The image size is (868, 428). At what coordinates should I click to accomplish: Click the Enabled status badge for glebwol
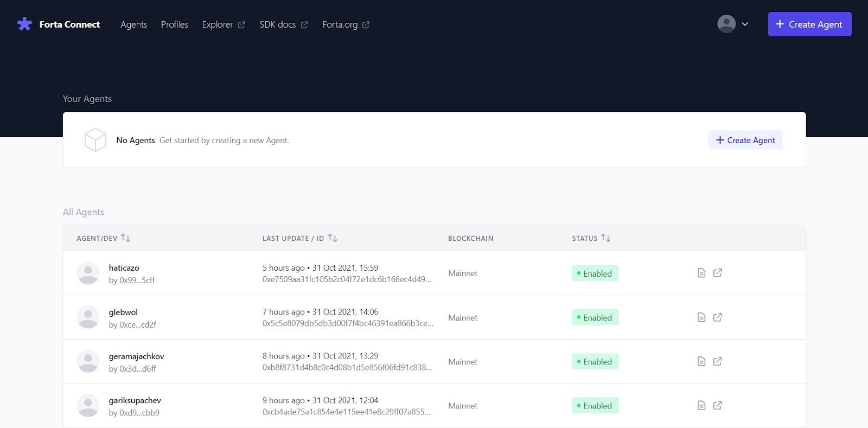click(x=595, y=317)
